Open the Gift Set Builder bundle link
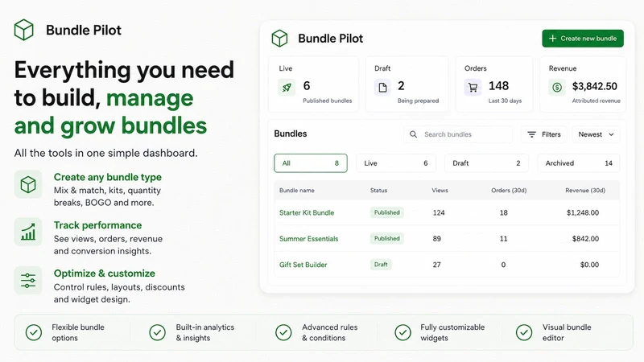 coord(303,265)
